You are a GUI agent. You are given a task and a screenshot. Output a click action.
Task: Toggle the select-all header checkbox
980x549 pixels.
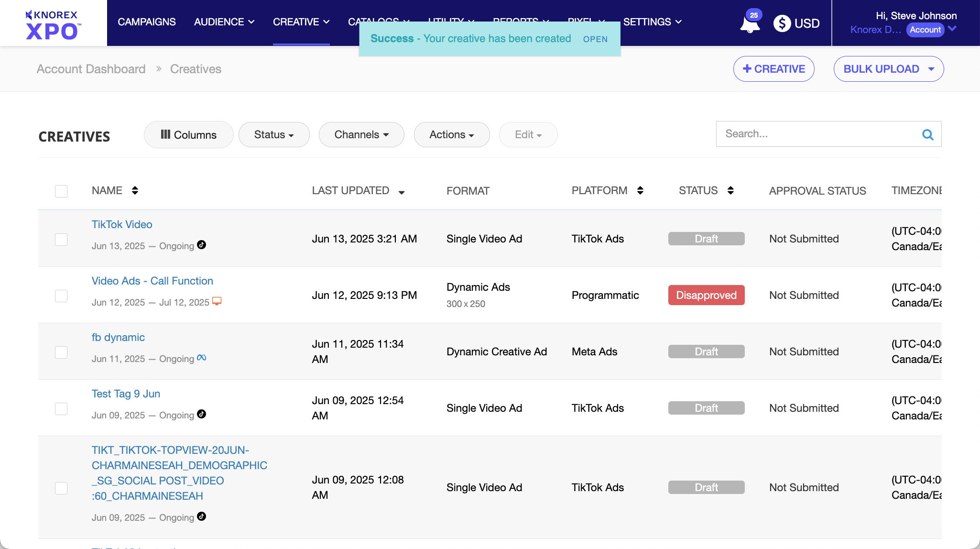pos(61,191)
